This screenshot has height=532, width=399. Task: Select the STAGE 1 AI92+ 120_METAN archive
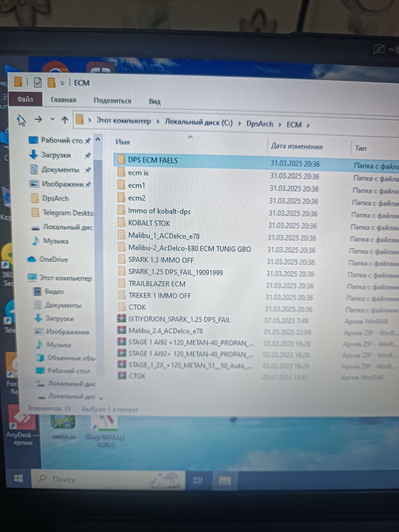point(191,354)
